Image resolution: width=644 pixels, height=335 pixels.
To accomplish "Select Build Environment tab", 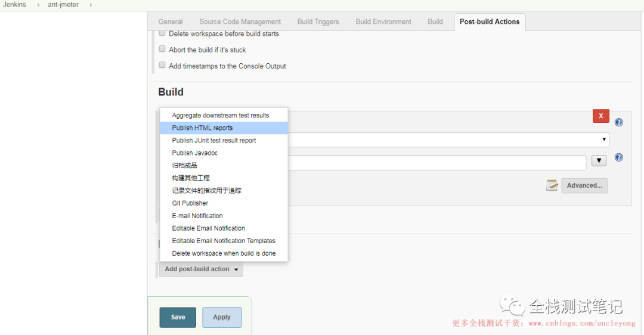I will tap(383, 22).
